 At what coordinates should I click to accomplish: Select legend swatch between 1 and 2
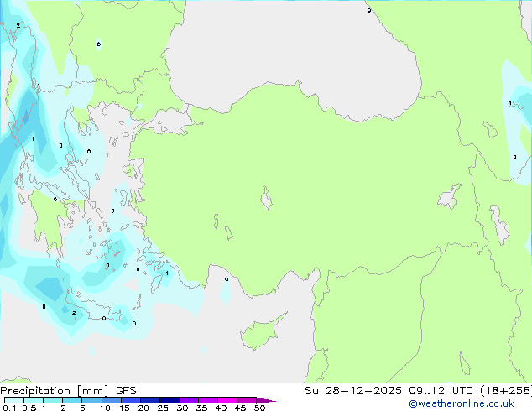point(53,400)
